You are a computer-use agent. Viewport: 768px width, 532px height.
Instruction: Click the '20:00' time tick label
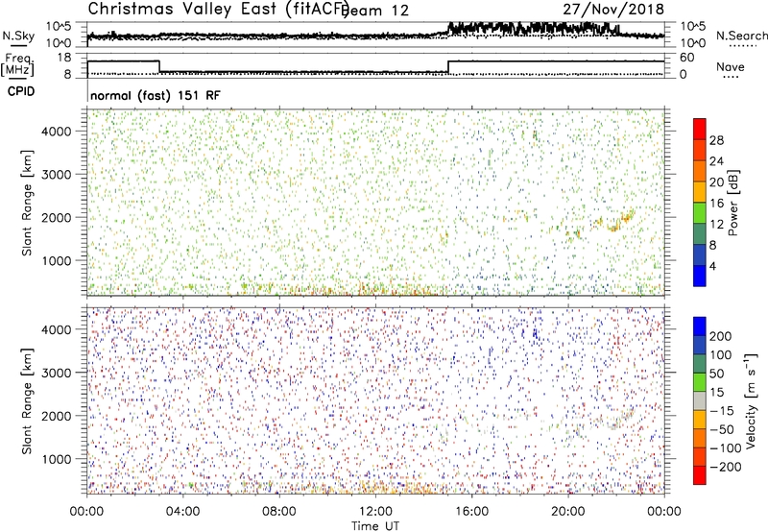[x=567, y=512]
